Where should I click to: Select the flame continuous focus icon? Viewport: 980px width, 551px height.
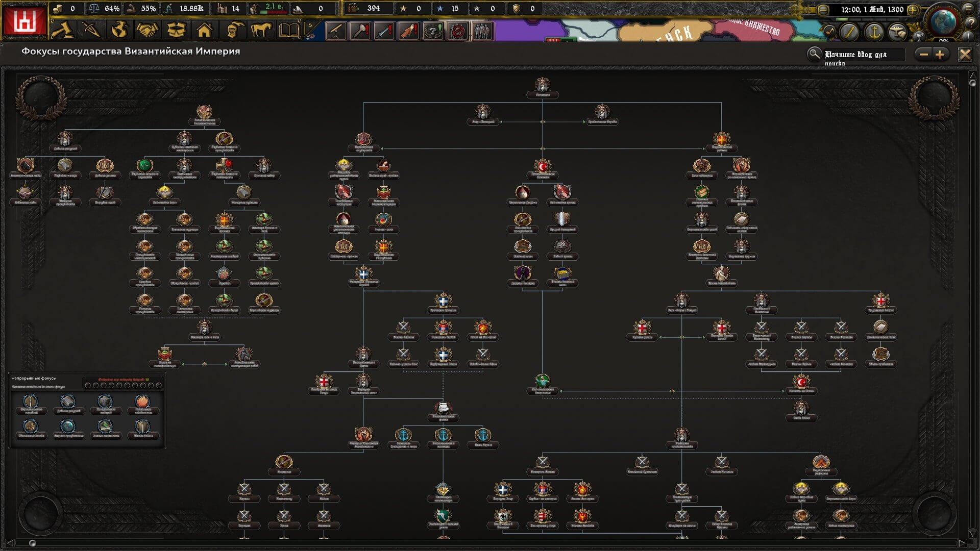coord(143,402)
